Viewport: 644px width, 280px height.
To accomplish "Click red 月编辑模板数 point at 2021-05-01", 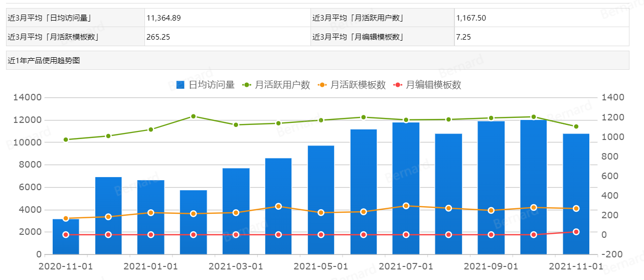I will pos(321,235).
